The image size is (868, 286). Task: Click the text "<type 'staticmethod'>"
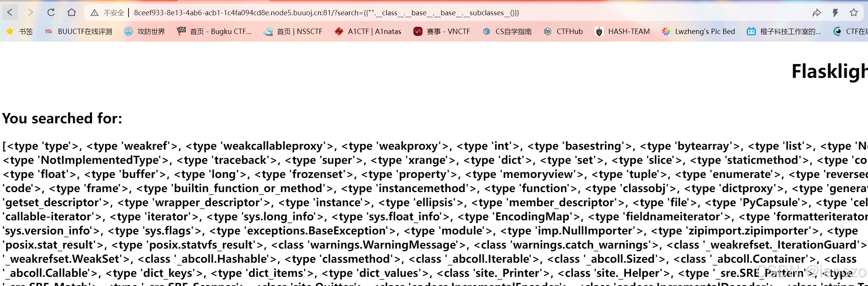point(750,160)
